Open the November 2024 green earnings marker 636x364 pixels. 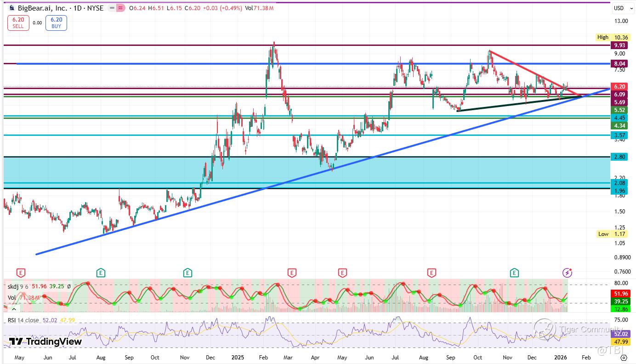click(x=187, y=273)
